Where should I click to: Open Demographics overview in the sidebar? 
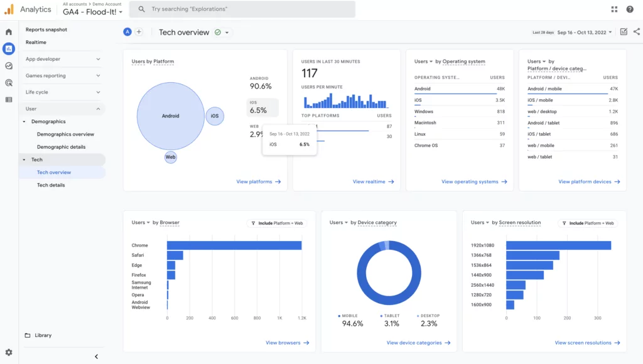[65, 134]
